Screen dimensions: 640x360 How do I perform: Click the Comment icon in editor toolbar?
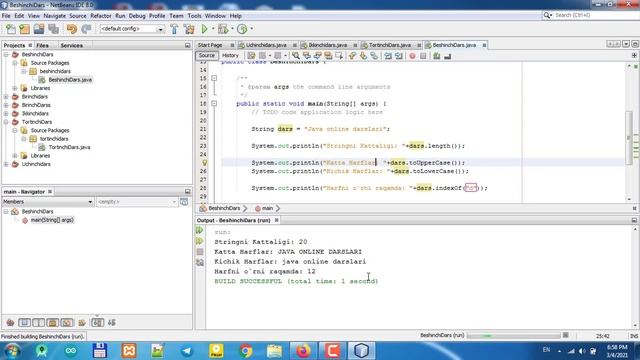click(437, 56)
